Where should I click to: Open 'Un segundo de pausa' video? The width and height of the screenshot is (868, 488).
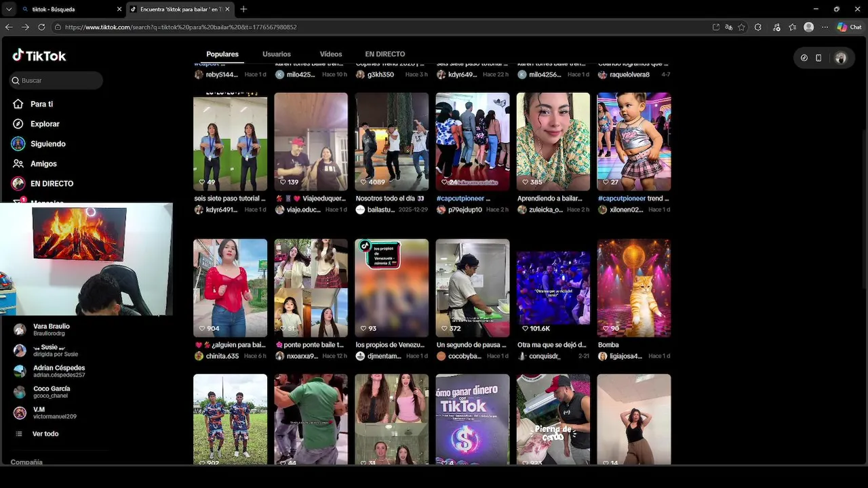click(473, 288)
